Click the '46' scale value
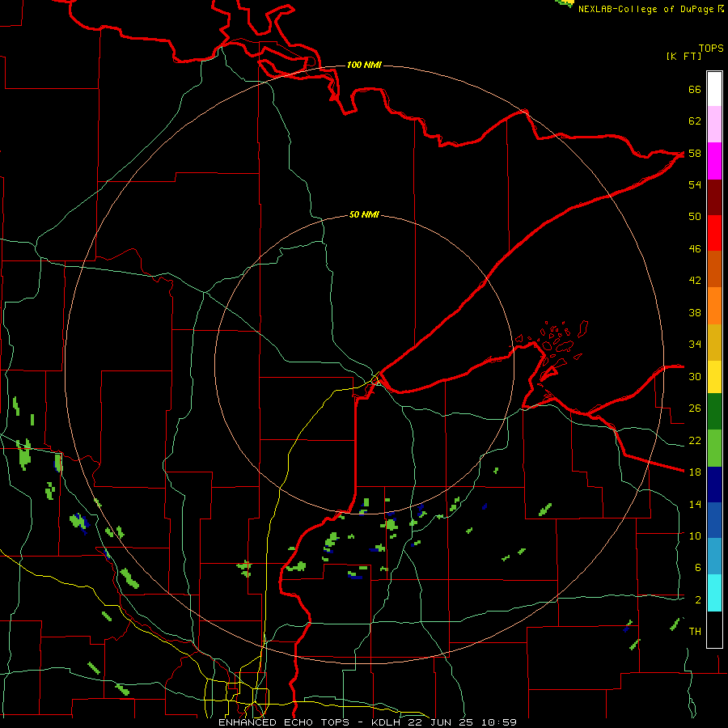Image resolution: width=728 pixels, height=728 pixels. tap(695, 249)
